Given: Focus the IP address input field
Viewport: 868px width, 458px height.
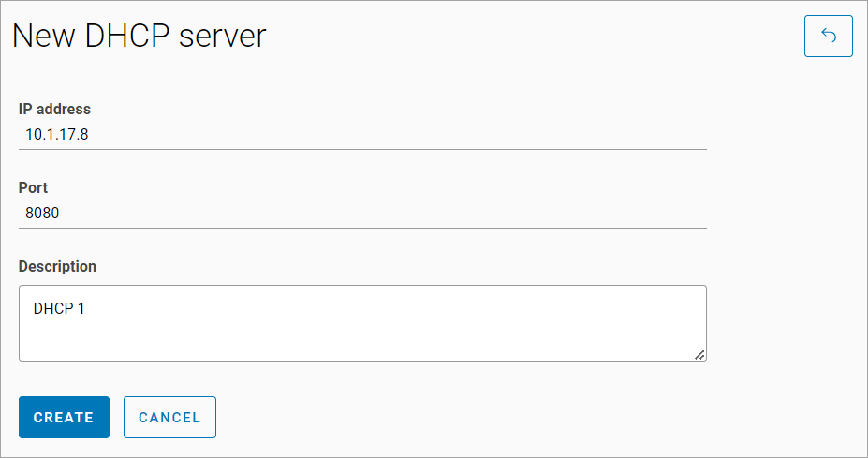Looking at the screenshot, I should (x=361, y=134).
